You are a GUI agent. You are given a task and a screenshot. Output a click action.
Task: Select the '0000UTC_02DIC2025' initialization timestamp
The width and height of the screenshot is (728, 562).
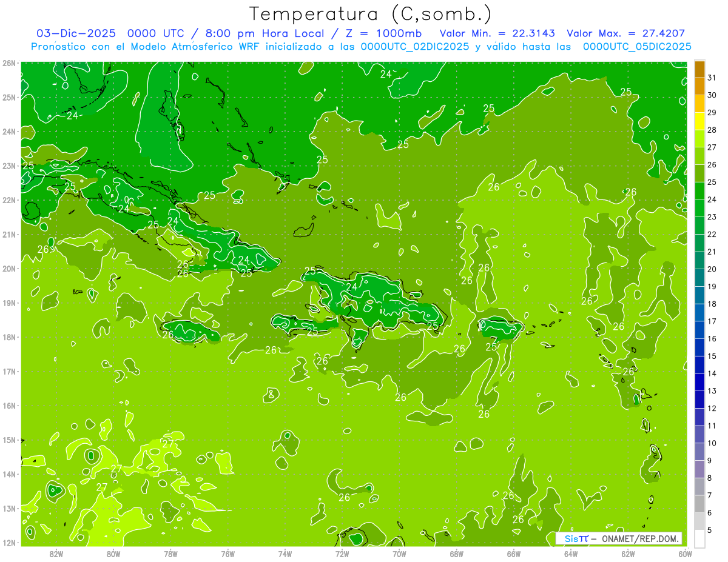414,47
